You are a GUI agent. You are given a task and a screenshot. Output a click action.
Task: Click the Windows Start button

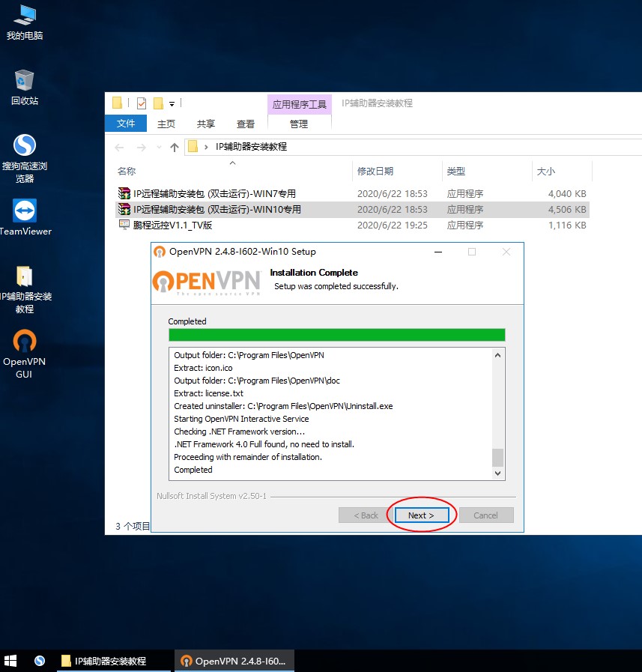coord(10,661)
